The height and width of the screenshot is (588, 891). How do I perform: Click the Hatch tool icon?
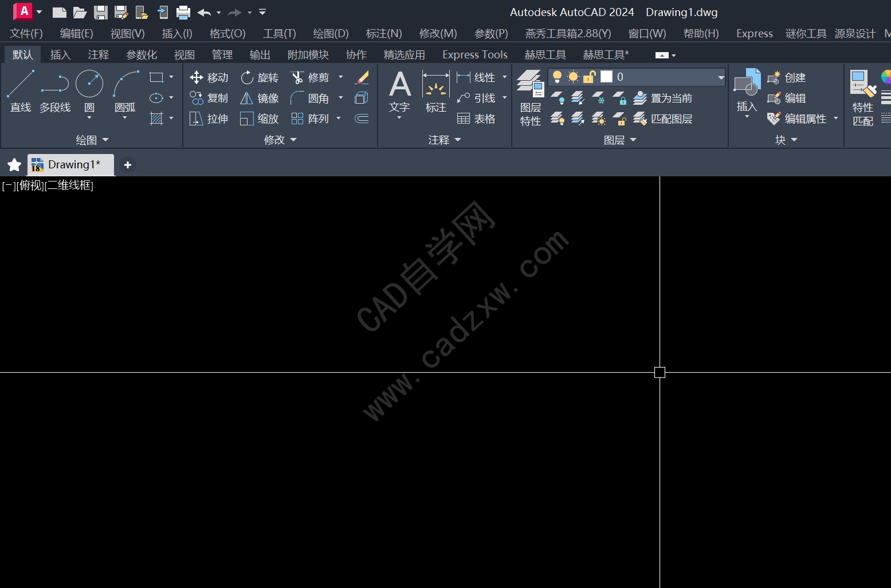(156, 119)
